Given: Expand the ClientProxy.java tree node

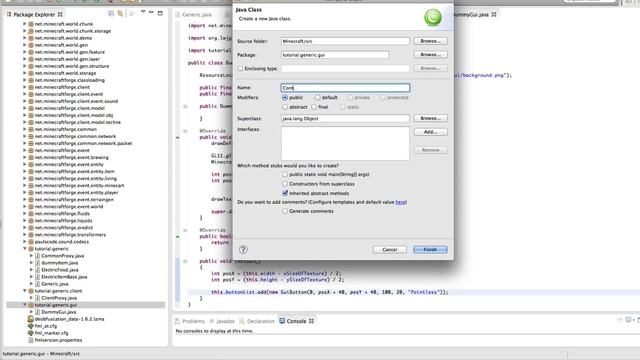Looking at the screenshot, I should pyautogui.click(x=31, y=298).
